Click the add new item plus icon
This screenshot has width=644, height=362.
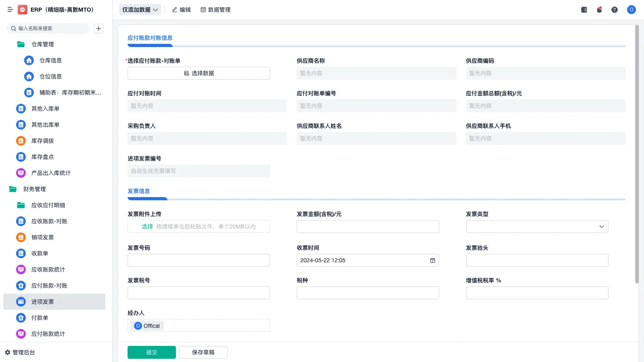click(99, 29)
